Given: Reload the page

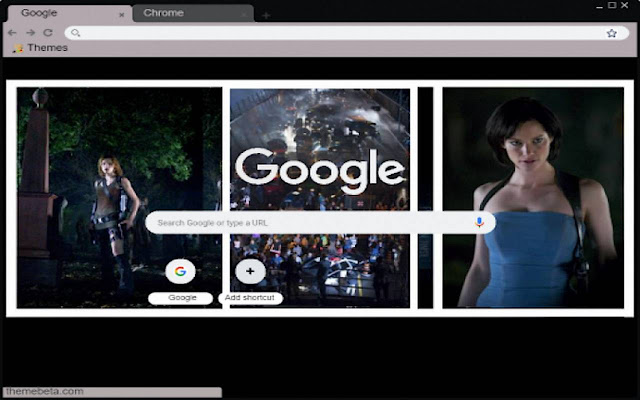Looking at the screenshot, I should click(x=48, y=32).
